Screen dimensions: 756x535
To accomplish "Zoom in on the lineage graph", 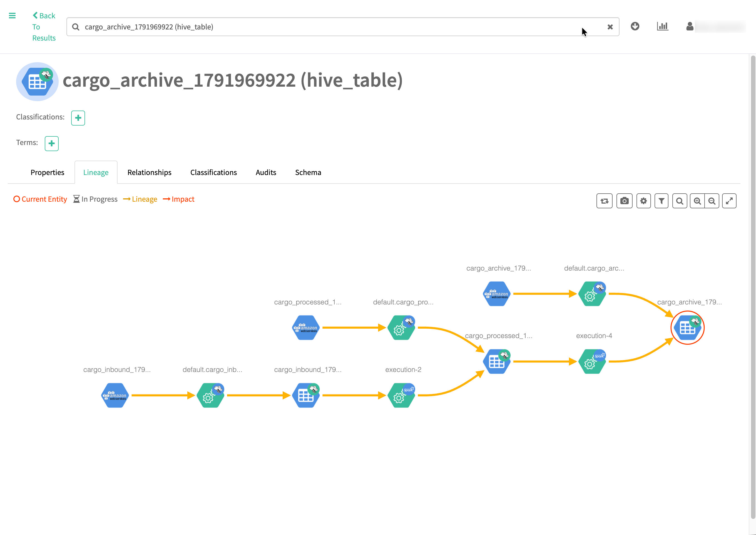I will pos(697,201).
